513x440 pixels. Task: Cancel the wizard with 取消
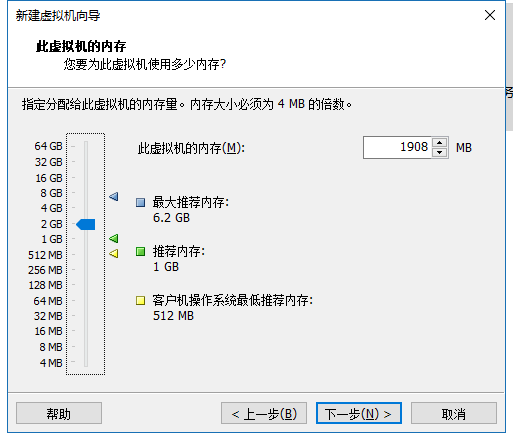(x=454, y=413)
